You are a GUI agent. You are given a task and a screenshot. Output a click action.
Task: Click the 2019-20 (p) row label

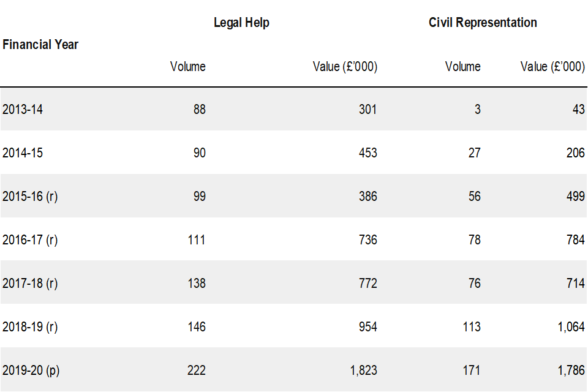(31, 371)
